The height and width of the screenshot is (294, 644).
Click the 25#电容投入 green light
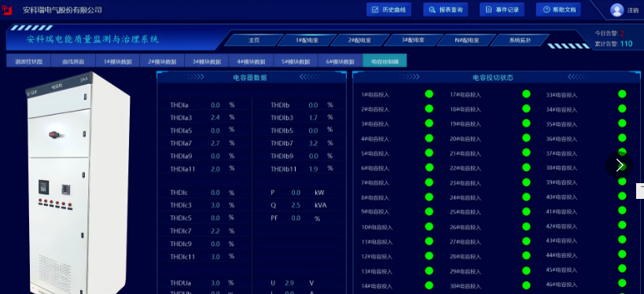[526, 211]
